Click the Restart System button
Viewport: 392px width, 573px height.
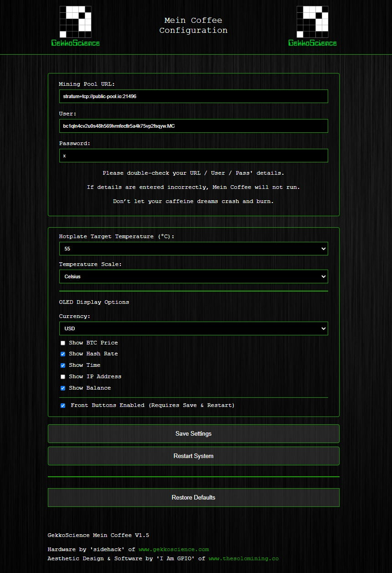point(193,456)
